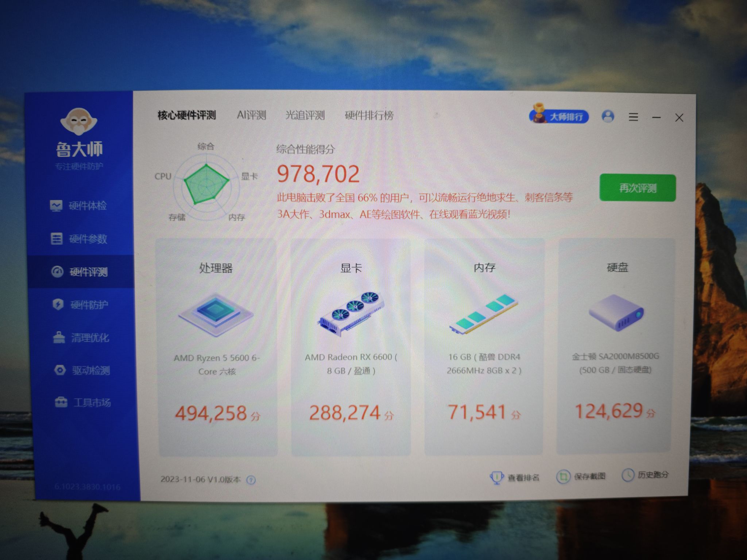Switch to 硬件排行榜 tab
Viewport: 747px width, 560px height.
[369, 116]
